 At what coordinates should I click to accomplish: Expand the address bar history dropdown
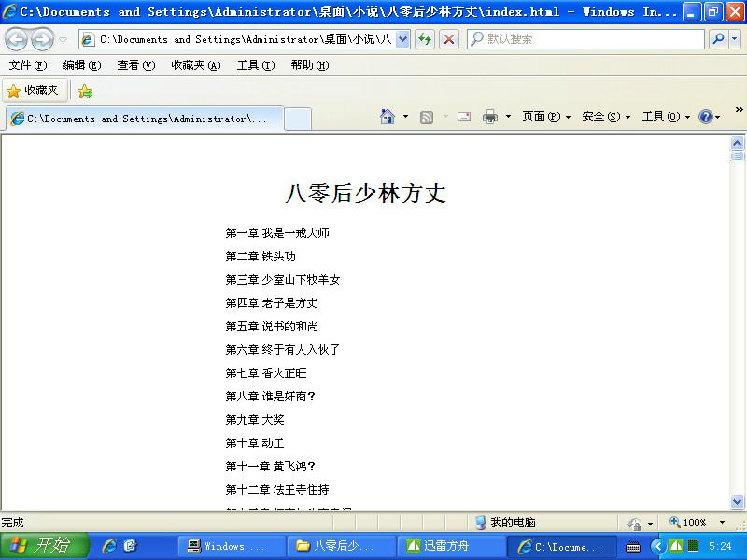pos(402,39)
